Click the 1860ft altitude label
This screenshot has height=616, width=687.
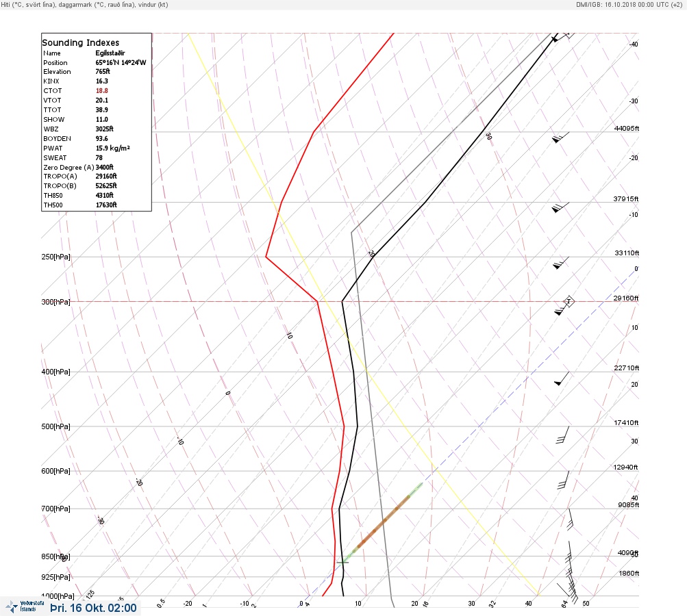pyautogui.click(x=629, y=573)
